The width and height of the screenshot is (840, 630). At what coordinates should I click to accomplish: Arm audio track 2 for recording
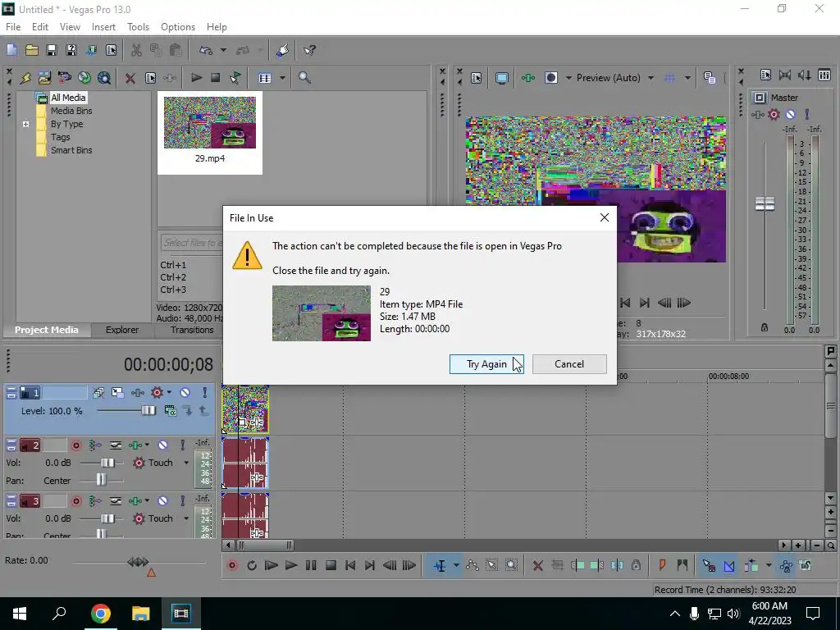pos(76,445)
